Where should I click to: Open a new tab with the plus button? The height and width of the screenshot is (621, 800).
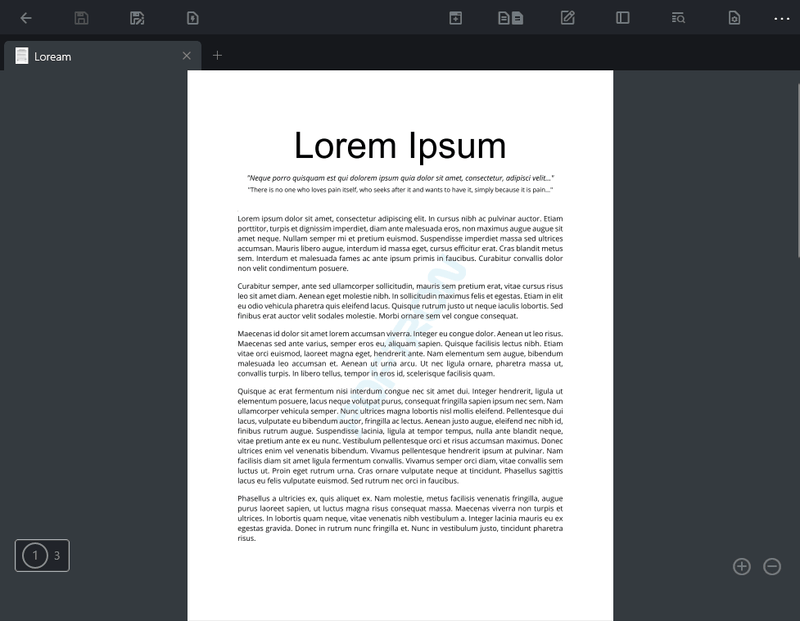(x=217, y=55)
